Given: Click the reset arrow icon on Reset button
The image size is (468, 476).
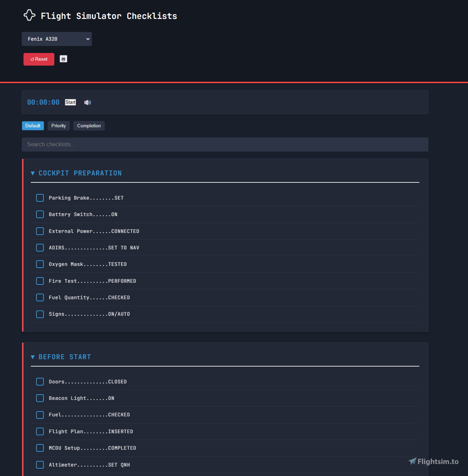Looking at the screenshot, I should point(33,59).
